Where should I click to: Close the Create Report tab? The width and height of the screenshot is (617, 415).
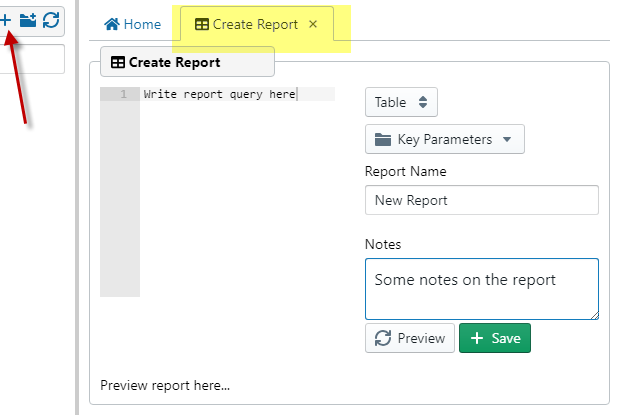click(x=313, y=24)
